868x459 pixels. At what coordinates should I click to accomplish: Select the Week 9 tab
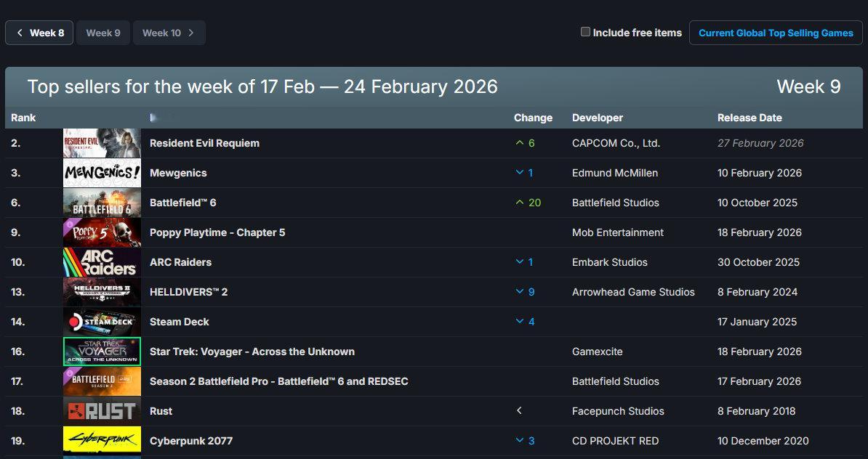click(103, 33)
